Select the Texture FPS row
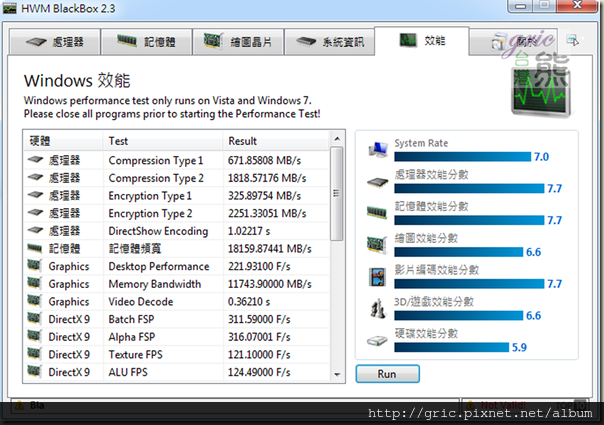The width and height of the screenshot is (604, 425). pos(176,354)
